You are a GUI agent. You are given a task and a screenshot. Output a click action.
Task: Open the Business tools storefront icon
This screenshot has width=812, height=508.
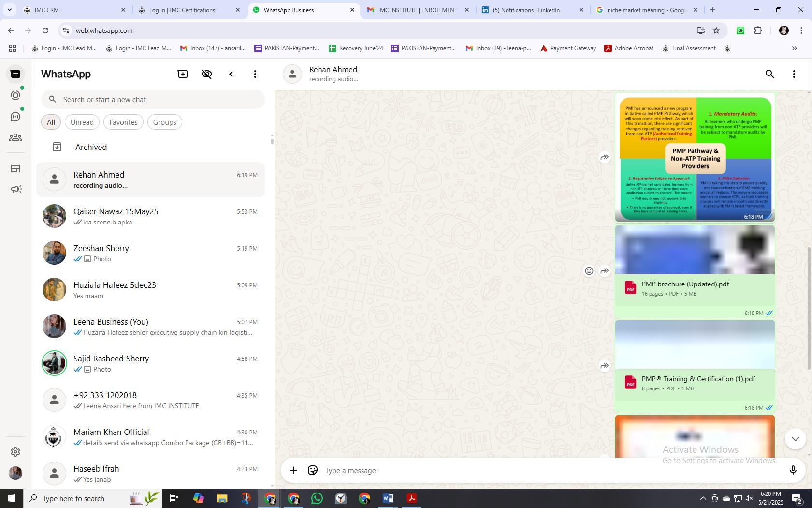pyautogui.click(x=15, y=168)
